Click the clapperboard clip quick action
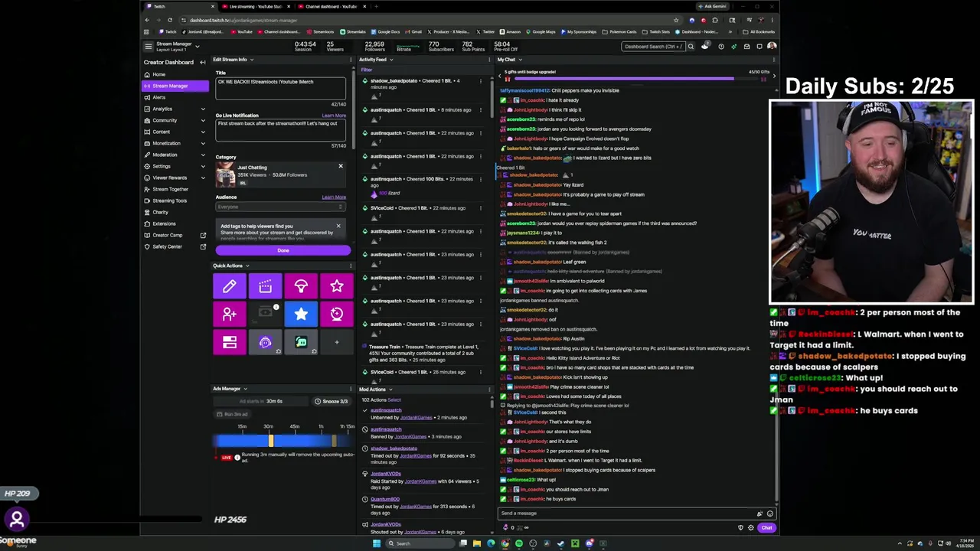 click(265, 286)
